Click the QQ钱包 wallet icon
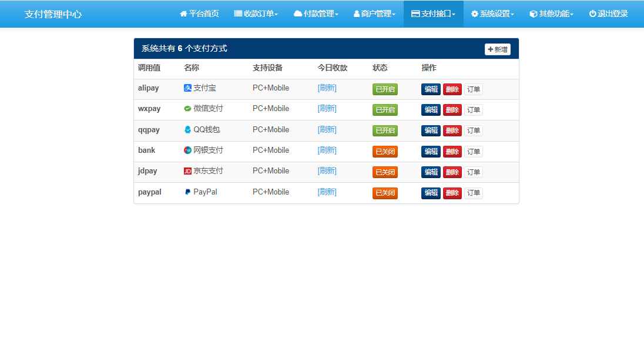This screenshot has height=345, width=644. coord(188,130)
